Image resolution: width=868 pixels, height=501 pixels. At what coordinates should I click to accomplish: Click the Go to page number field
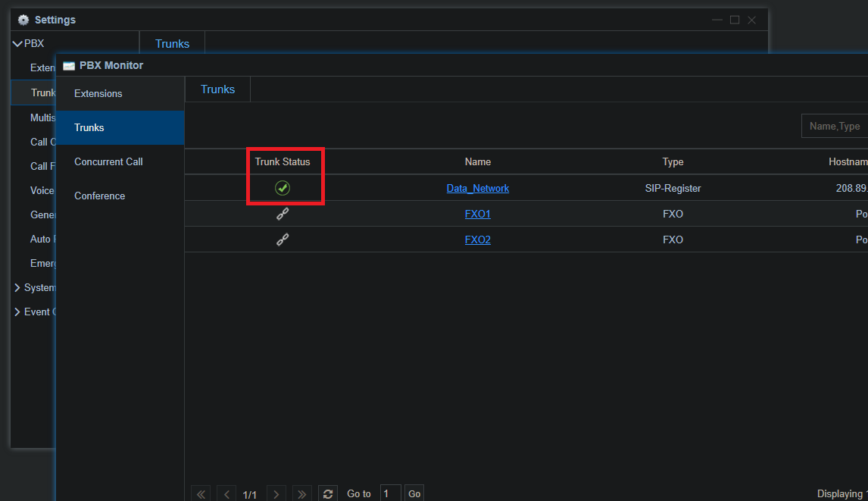(x=390, y=493)
